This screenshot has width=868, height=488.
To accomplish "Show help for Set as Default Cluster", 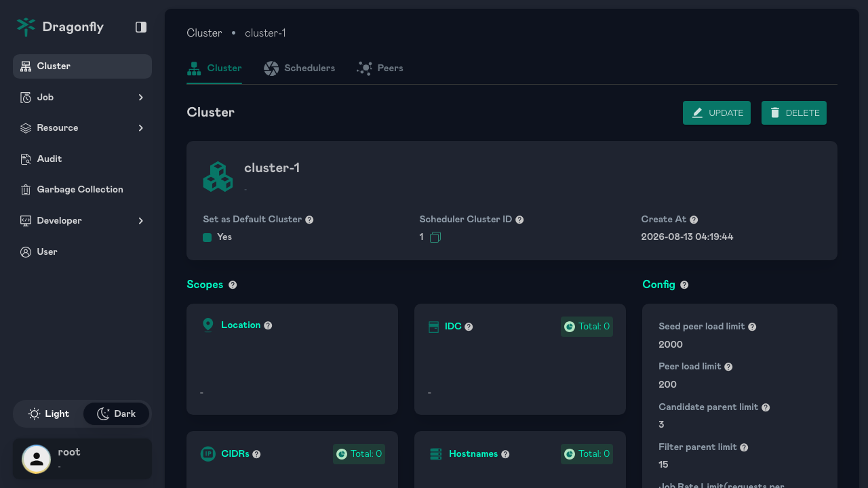I will (309, 220).
